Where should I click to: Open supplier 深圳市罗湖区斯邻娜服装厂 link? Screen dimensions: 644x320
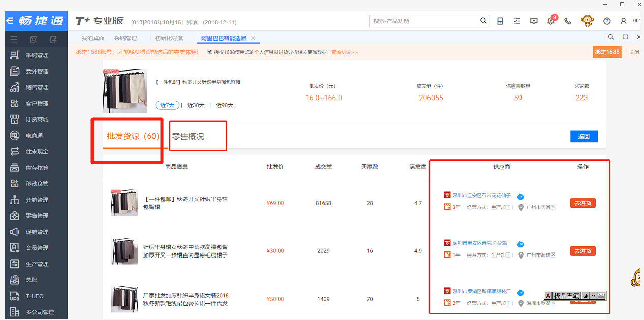coord(482,291)
